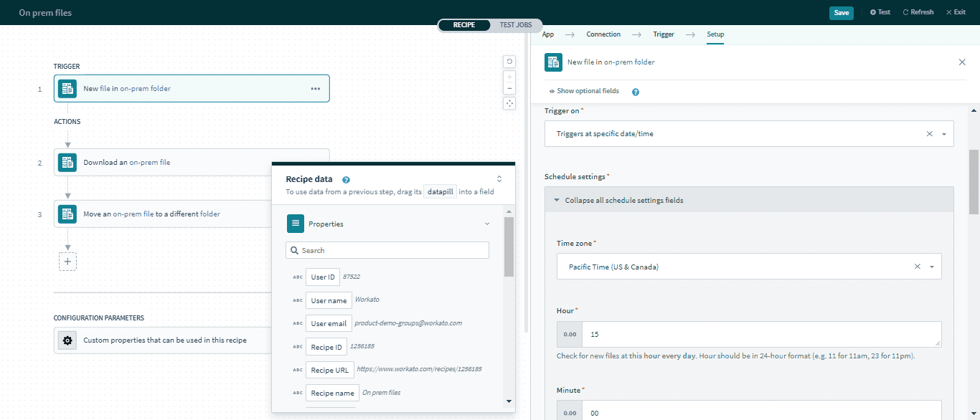Go to the Trigger setup step
The image size is (980, 420).
click(x=663, y=34)
